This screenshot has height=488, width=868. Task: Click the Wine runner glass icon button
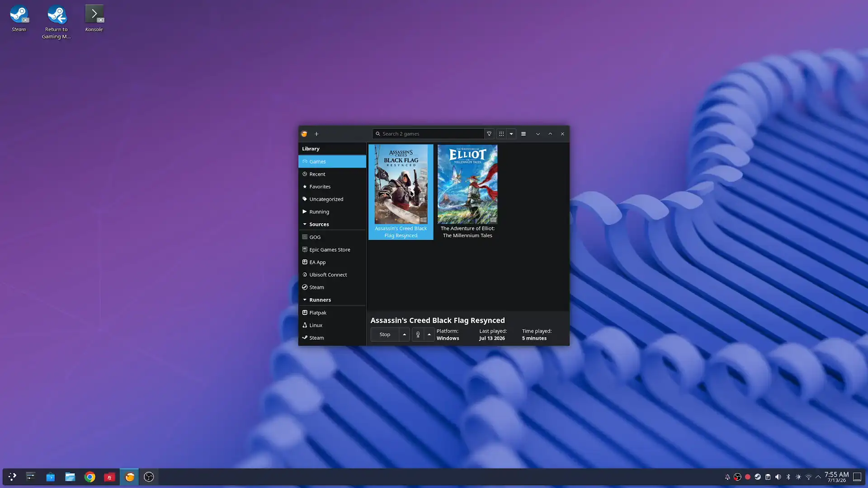coord(418,334)
